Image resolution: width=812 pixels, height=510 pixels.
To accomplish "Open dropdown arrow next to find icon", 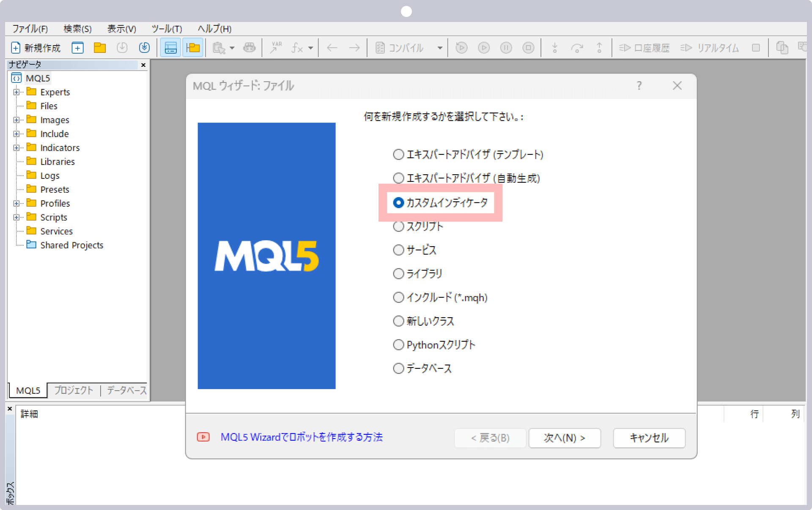I will tap(232, 48).
